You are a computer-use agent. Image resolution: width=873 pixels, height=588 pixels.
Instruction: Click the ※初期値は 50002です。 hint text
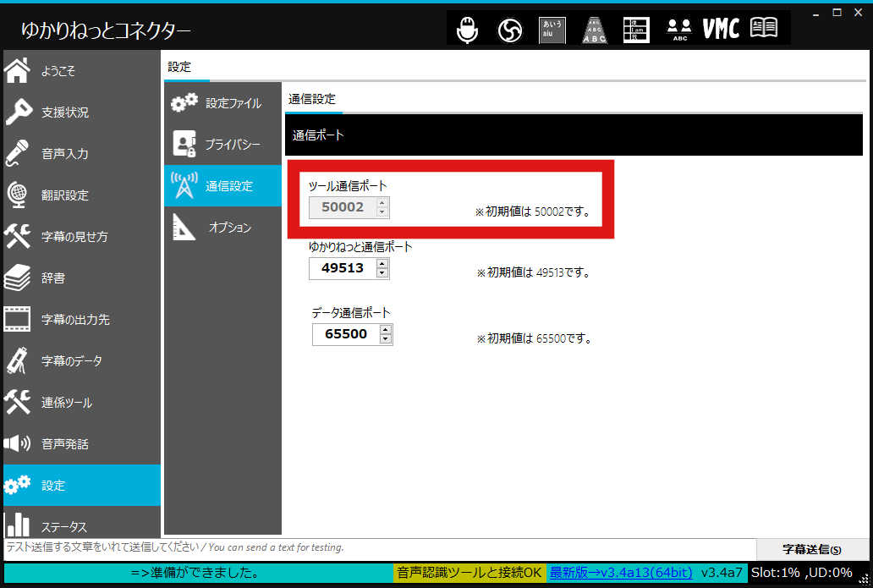point(532,212)
